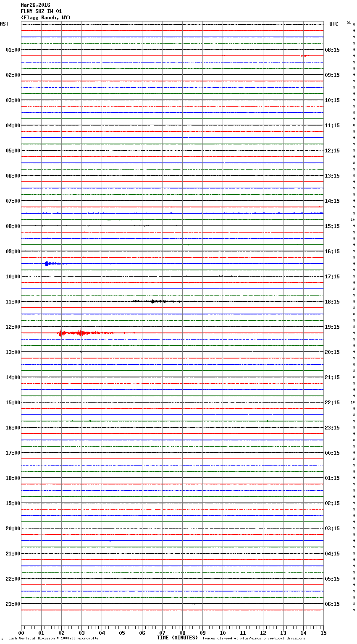Click the traces clipped footnote text
The width and height of the screenshot is (357, 644).
pos(254,639)
